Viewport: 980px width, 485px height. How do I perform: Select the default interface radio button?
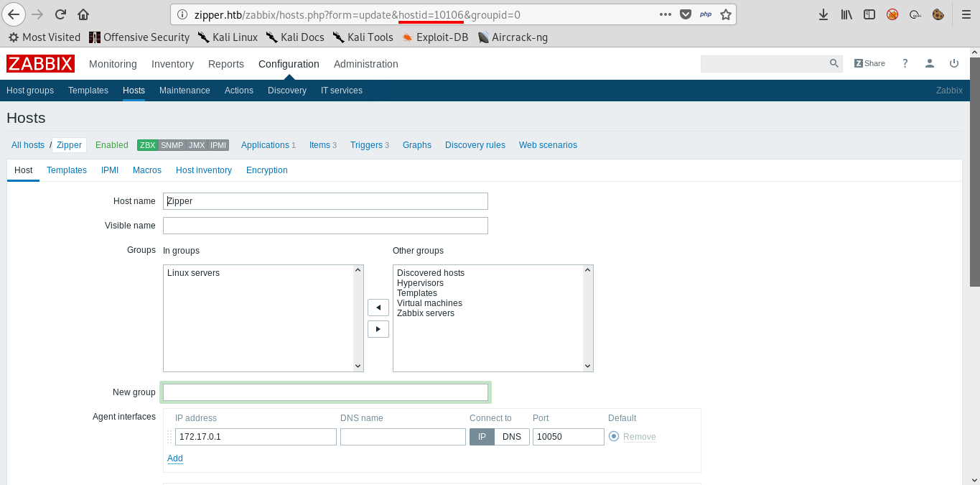[614, 436]
